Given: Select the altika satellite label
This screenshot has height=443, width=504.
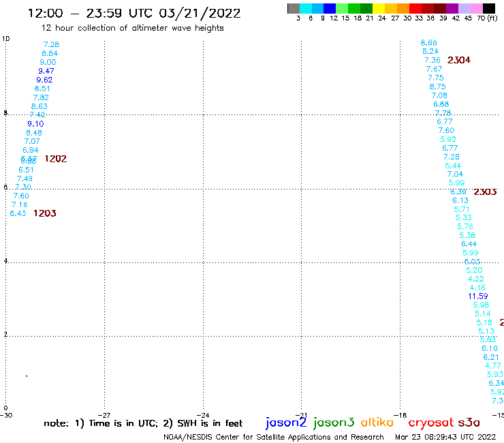Looking at the screenshot, I should pyautogui.click(x=377, y=423).
